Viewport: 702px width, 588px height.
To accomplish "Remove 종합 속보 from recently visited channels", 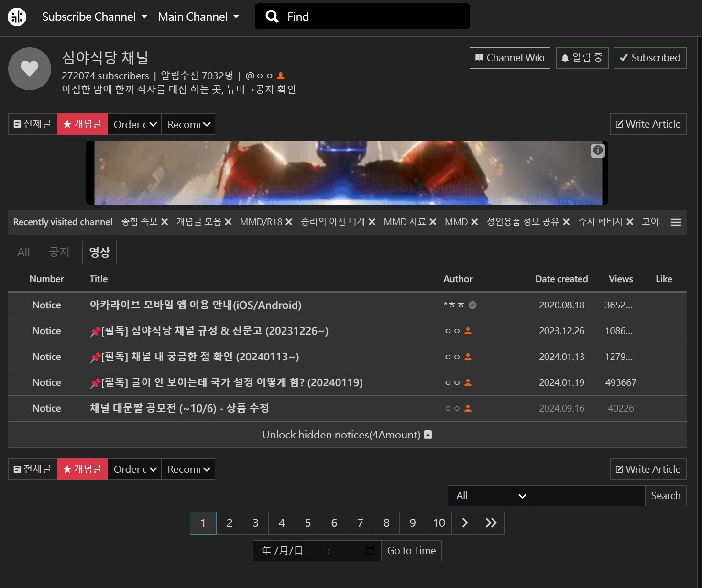I will 165,222.
